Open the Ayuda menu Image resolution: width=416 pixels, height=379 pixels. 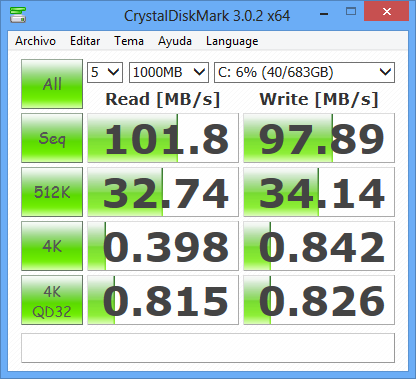click(x=175, y=41)
